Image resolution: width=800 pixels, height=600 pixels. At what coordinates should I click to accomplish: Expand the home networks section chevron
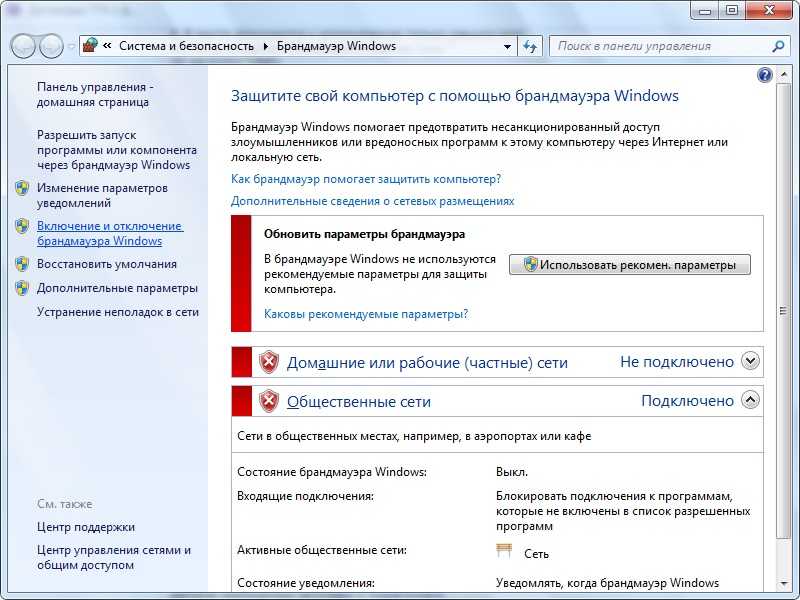pos(750,361)
